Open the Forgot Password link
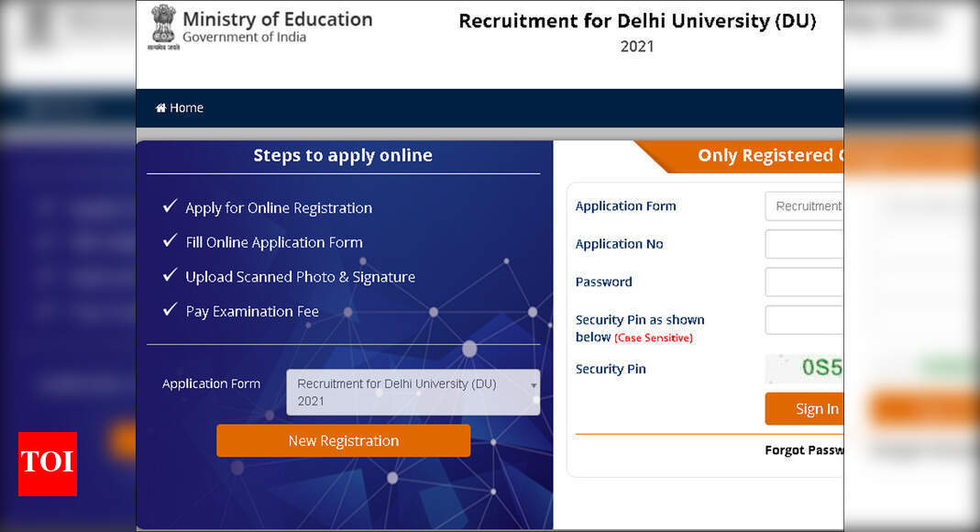Screen dimensions: 980x532 [x=805, y=449]
